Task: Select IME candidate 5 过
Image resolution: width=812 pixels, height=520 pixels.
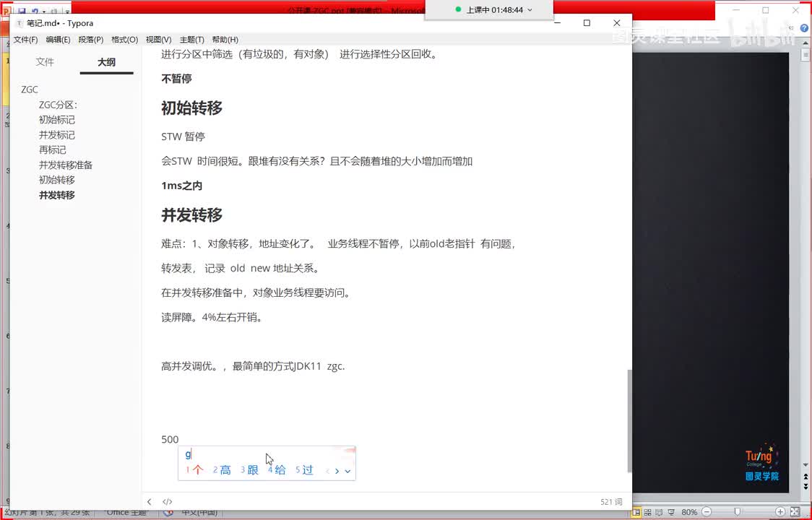Action: pos(304,470)
